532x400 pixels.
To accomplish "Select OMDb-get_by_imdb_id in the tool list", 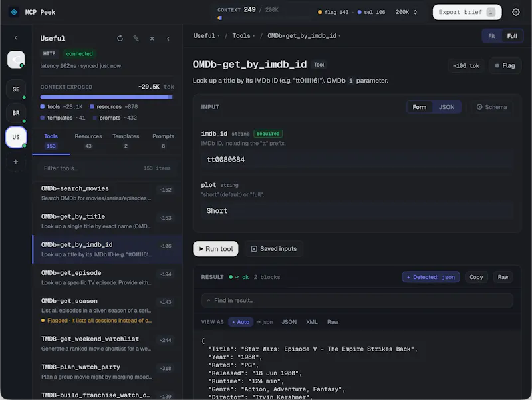I will 107,249.
